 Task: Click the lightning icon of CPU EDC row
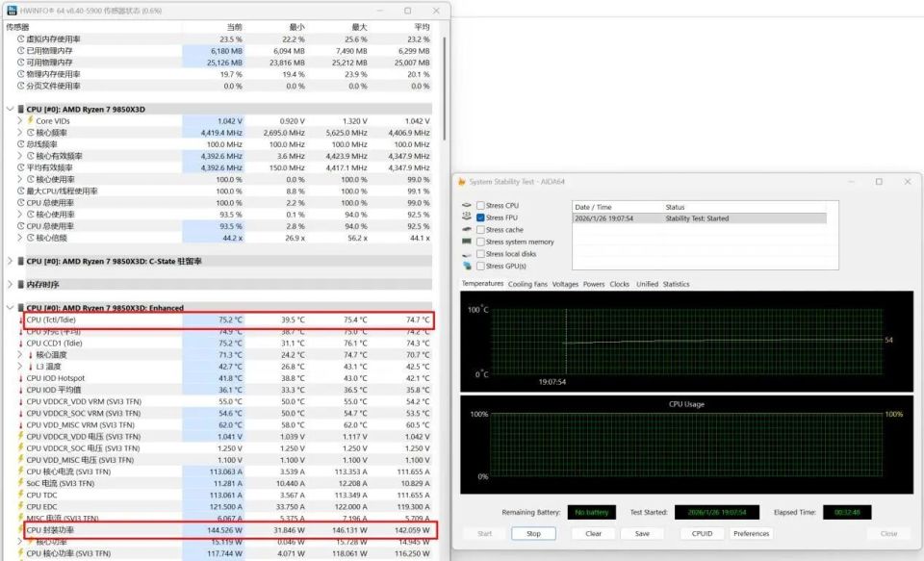tap(20, 506)
